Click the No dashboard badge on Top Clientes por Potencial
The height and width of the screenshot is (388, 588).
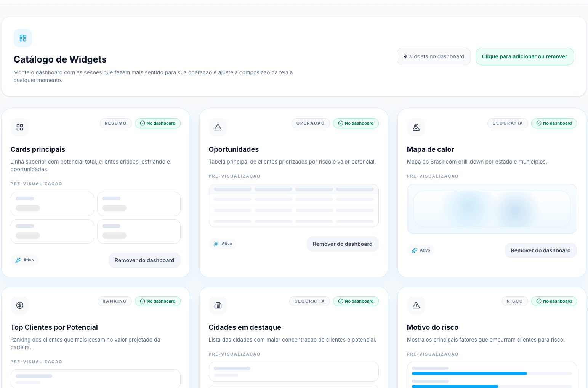click(158, 301)
